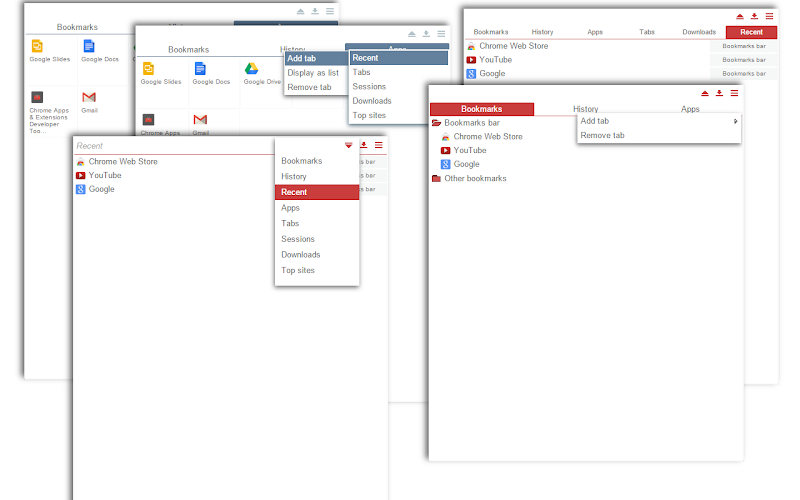Screen dimensions: 800x500
Task: Pick Downloads in the blue Add tab submenu
Action: point(398,101)
